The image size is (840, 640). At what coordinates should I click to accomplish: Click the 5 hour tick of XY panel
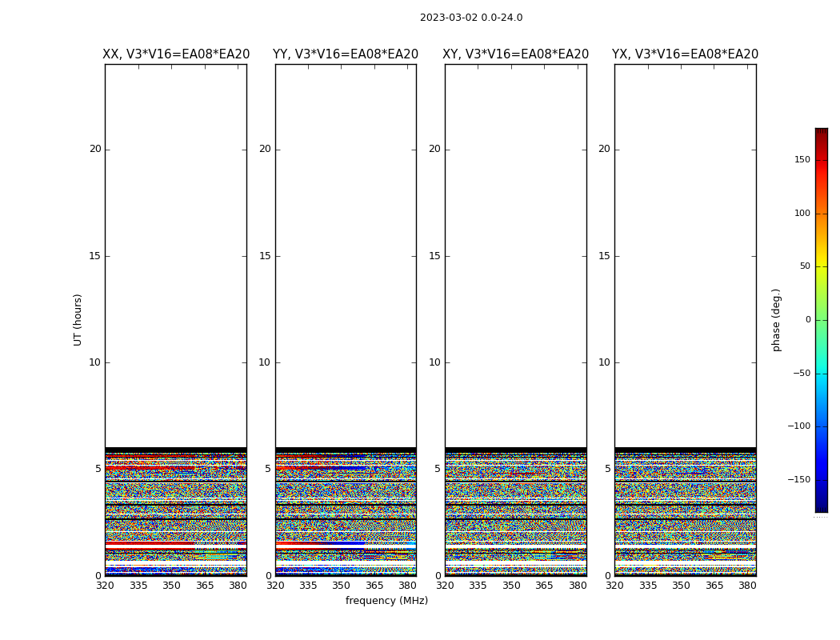click(438, 469)
